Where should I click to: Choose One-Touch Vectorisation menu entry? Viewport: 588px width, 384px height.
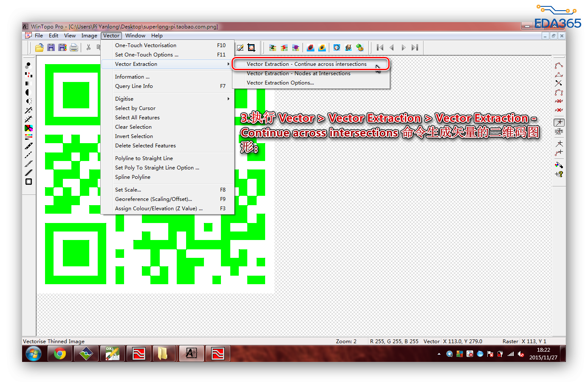tap(167, 45)
